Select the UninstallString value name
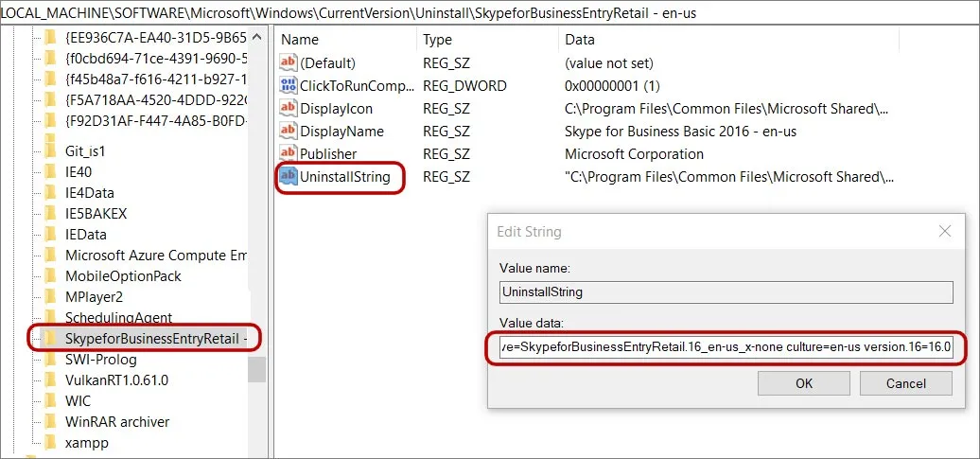The height and width of the screenshot is (459, 980). (345, 177)
